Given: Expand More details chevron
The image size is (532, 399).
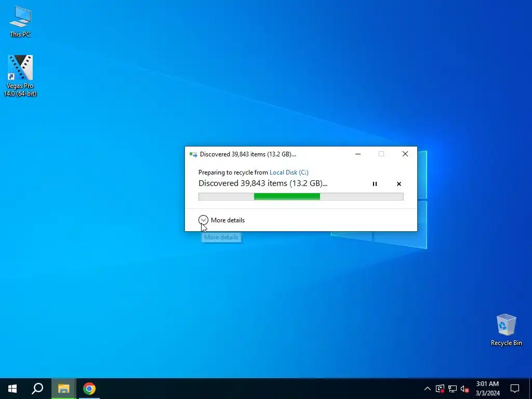Looking at the screenshot, I should [x=203, y=220].
